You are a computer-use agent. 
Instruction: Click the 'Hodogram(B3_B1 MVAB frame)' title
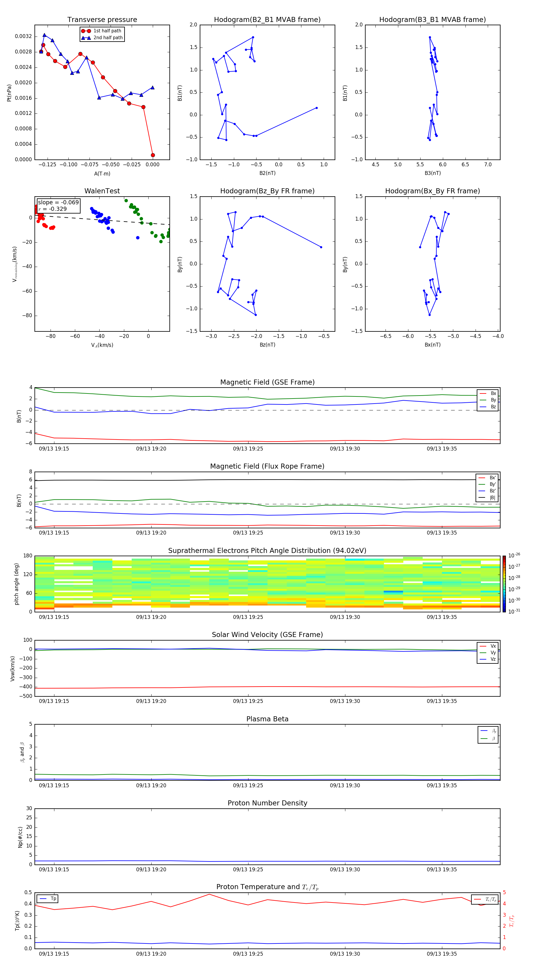point(432,20)
